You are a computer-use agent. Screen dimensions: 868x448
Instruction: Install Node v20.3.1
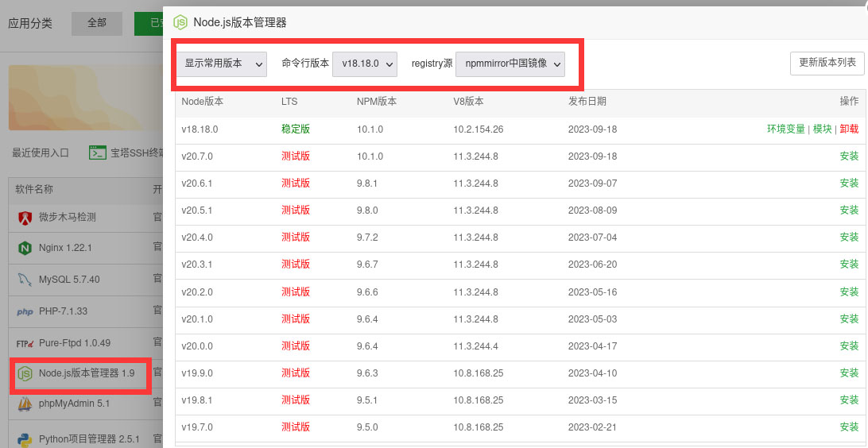(x=849, y=265)
